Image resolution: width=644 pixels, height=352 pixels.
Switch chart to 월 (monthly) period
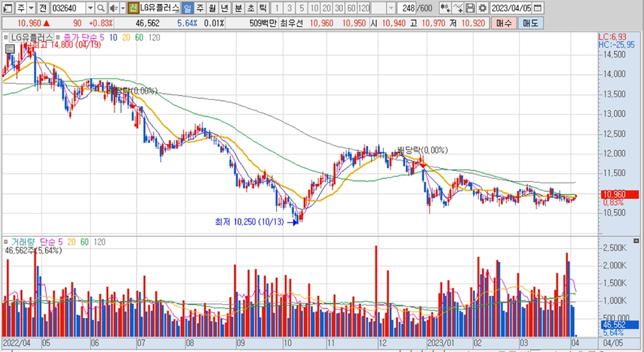point(212,8)
